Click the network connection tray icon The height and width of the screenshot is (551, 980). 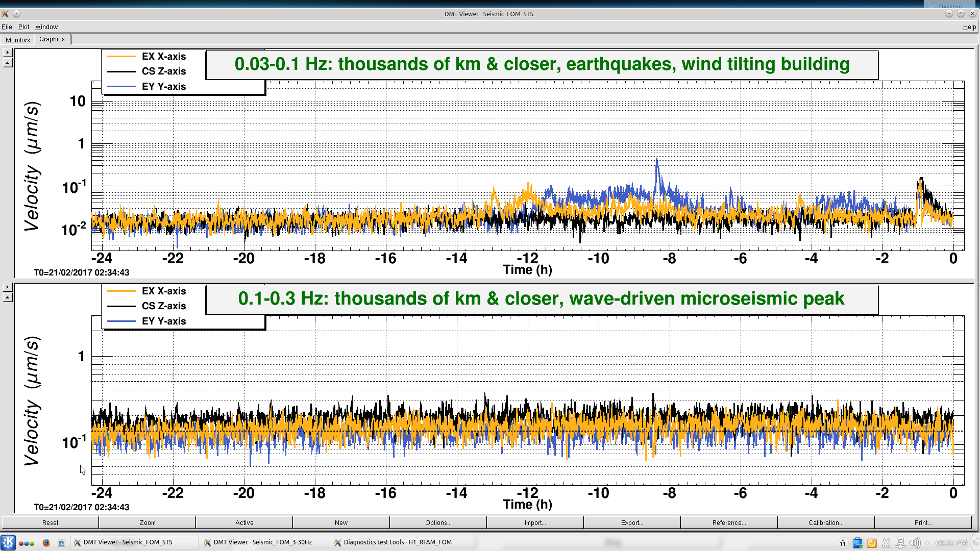(900, 543)
